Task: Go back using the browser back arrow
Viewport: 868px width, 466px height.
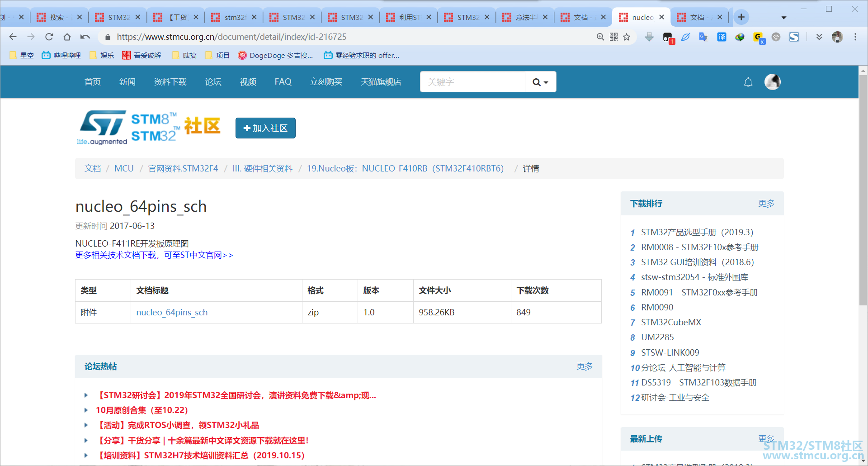Action: [x=13, y=37]
